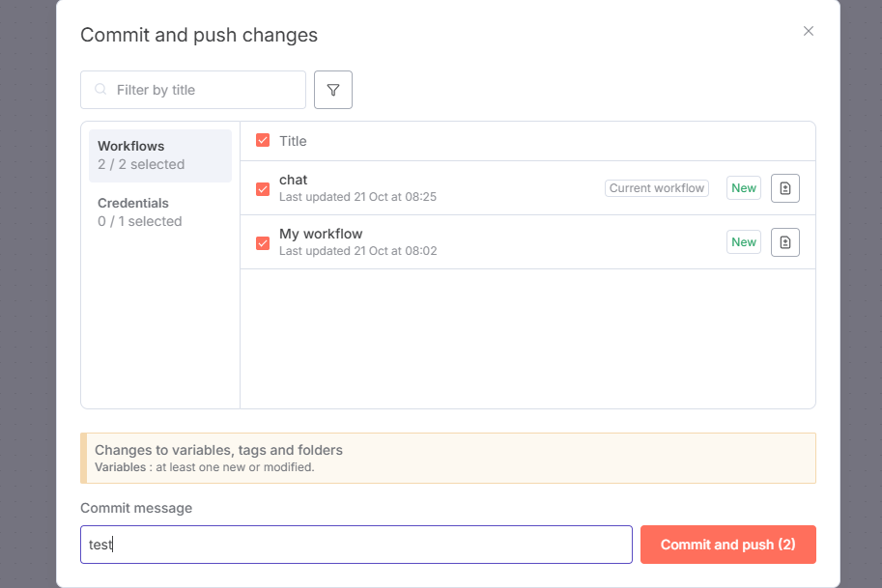
Task: Select the chat workflow title
Action: coord(294,181)
